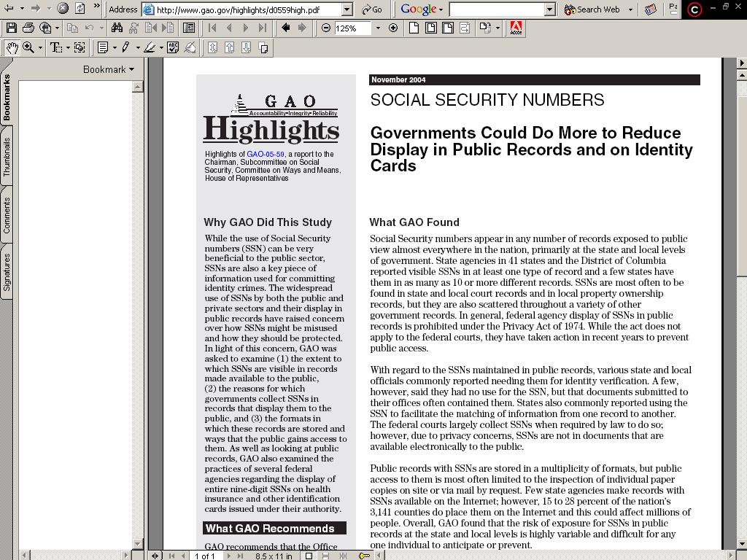This screenshot has height=560, width=747.
Task: Click the Next Page arrow
Action: coord(246,28)
